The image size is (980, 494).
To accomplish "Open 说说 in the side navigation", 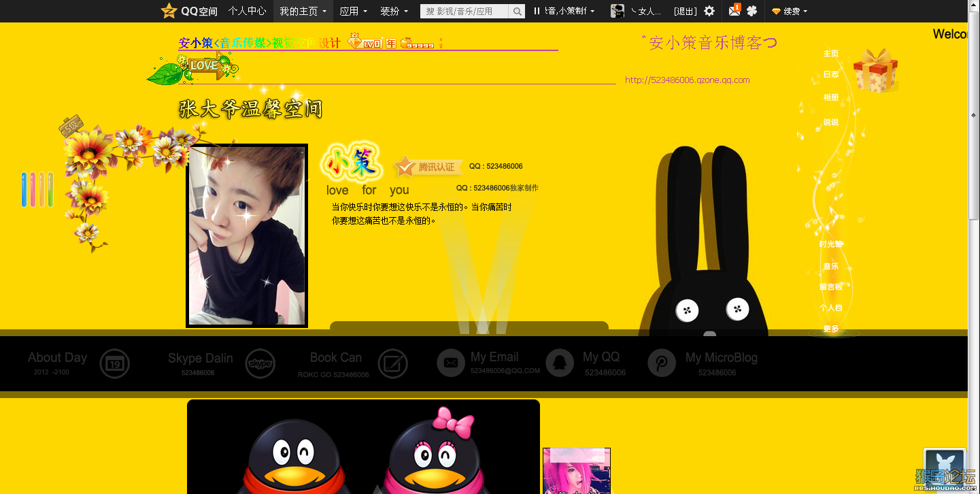I will (831, 122).
